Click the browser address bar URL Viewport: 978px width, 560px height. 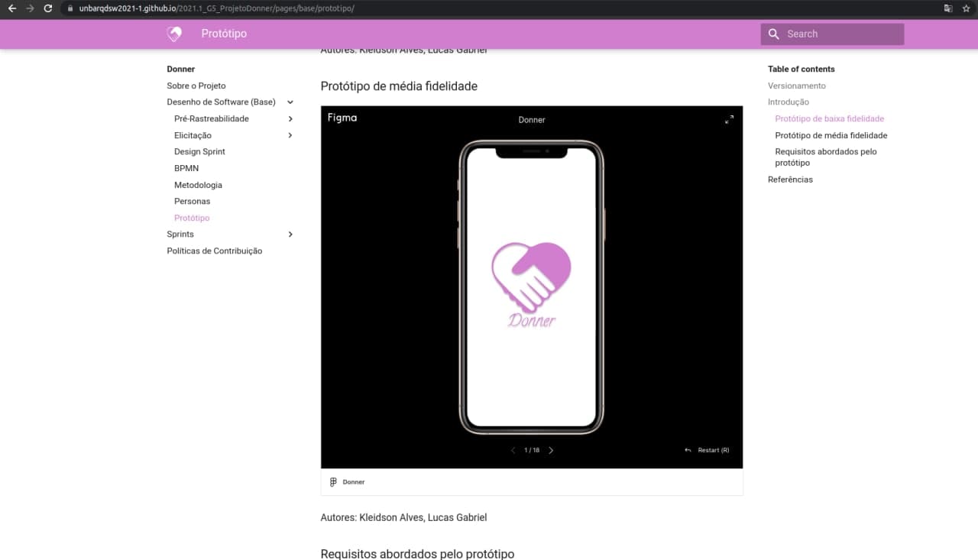coord(216,8)
